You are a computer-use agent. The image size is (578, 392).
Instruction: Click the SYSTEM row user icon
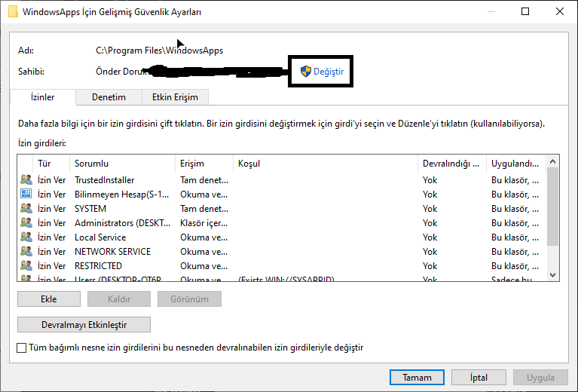[26, 208]
